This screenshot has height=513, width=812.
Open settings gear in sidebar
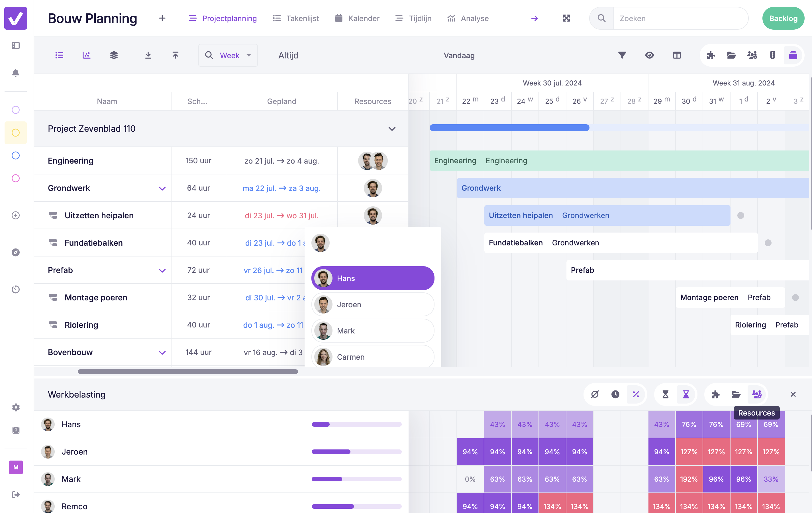click(x=15, y=408)
